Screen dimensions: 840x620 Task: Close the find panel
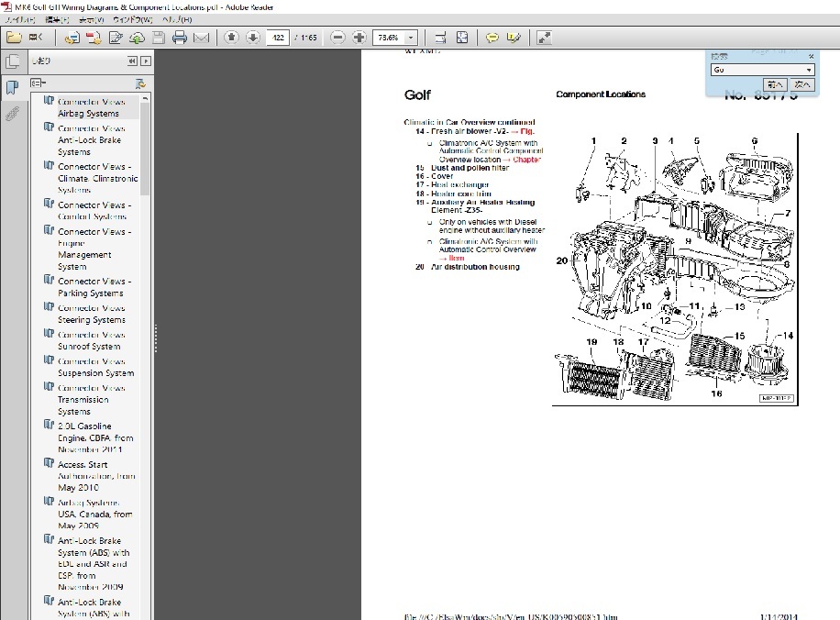pos(811,56)
